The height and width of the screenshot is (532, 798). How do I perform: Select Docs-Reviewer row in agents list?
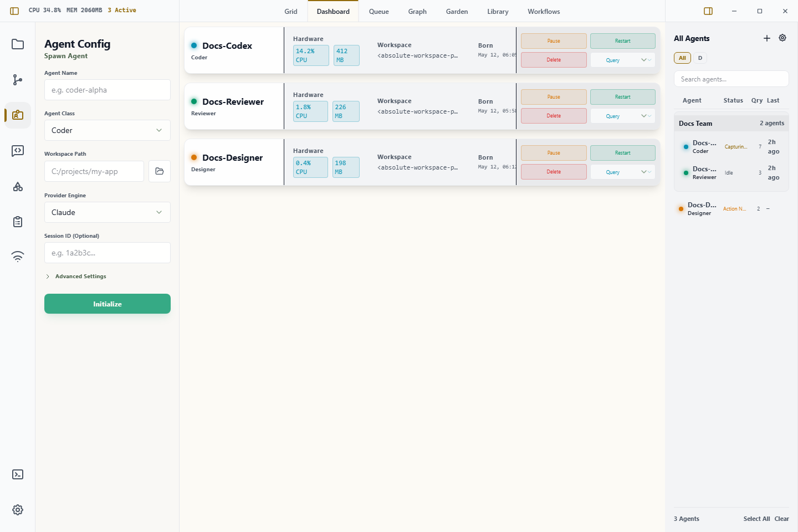pyautogui.click(x=731, y=173)
